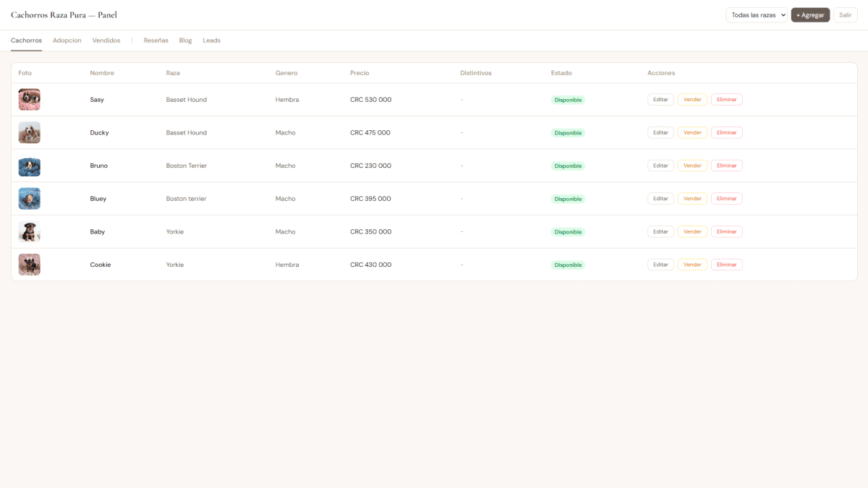Click the Disponible badge for Cookie
Viewport: 868px width, 488px height.
(x=568, y=265)
